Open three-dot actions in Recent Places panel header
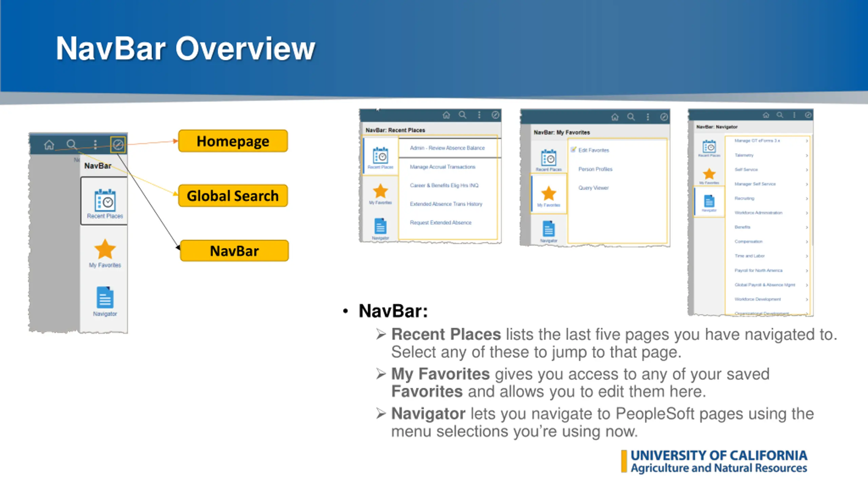Screen dimensions: 868x488 (479, 115)
